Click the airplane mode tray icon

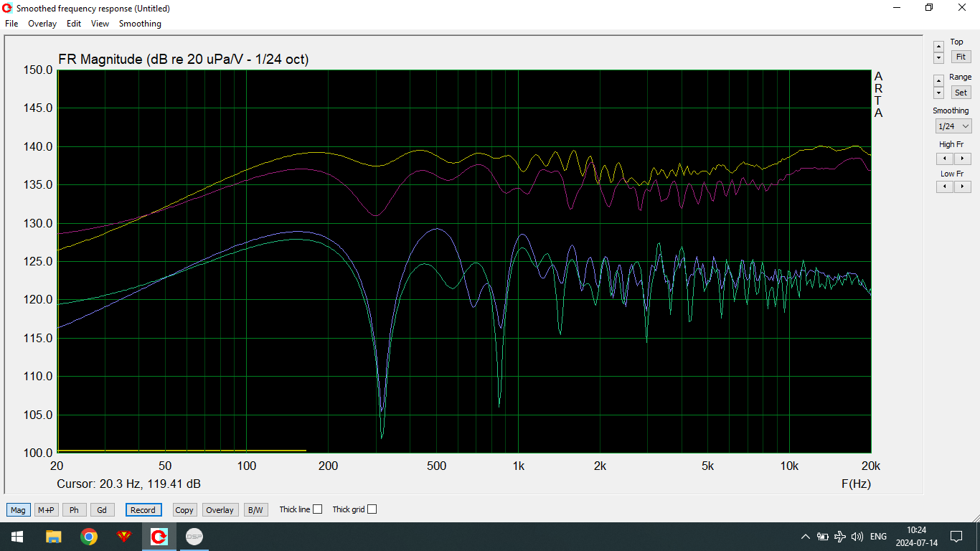[840, 537]
